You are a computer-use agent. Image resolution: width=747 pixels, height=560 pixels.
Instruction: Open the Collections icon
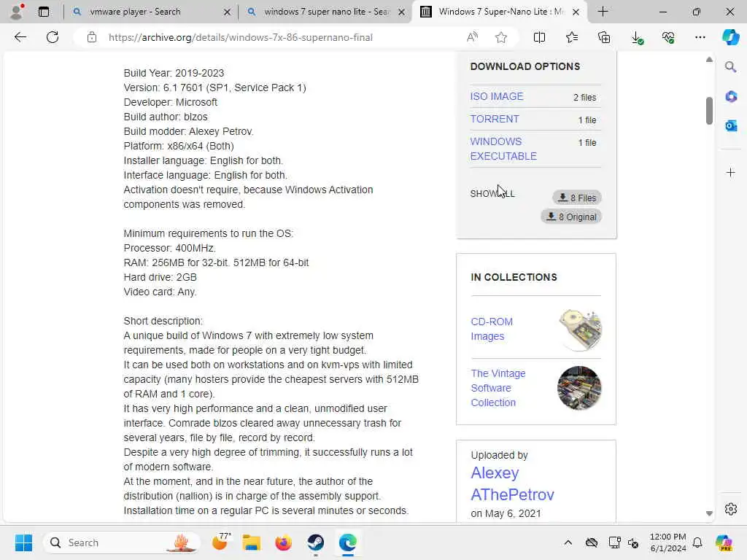[604, 37]
